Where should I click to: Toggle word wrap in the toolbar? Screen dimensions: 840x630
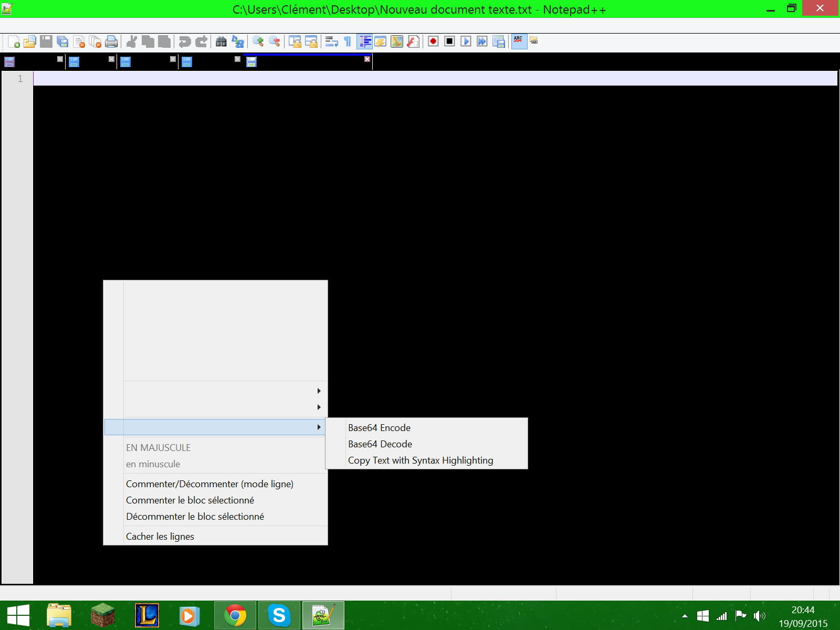tap(332, 41)
